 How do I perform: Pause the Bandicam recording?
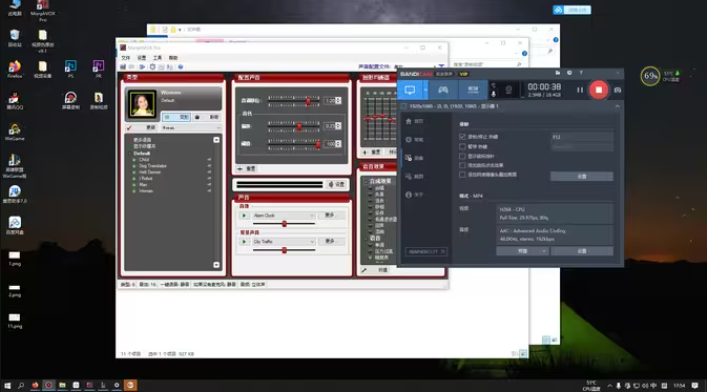(x=580, y=90)
